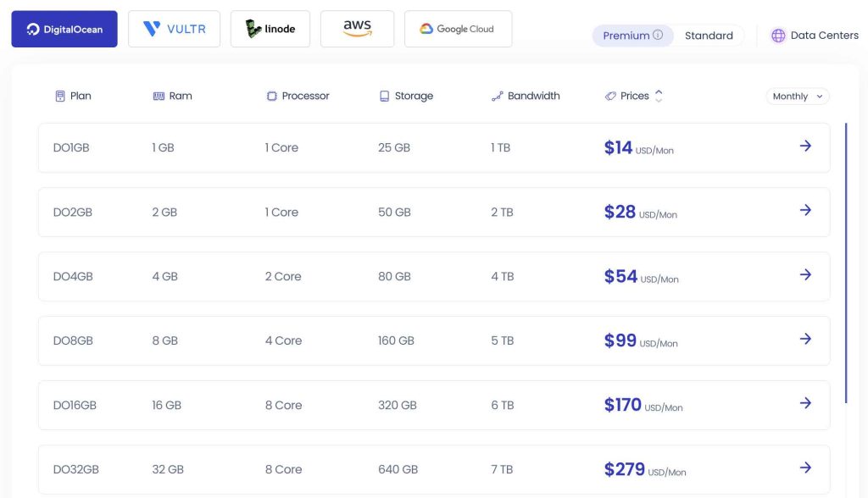The image size is (868, 498).
Task: Switch to the Linode provider tab
Action: [x=270, y=29]
